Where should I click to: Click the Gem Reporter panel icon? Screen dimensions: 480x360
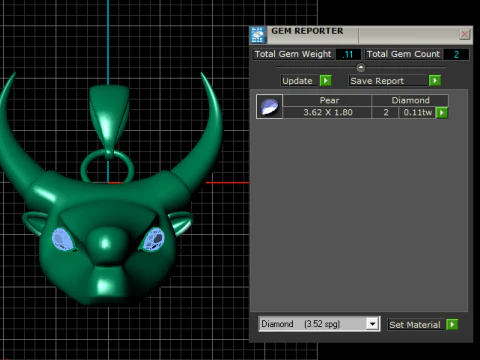coord(258,35)
